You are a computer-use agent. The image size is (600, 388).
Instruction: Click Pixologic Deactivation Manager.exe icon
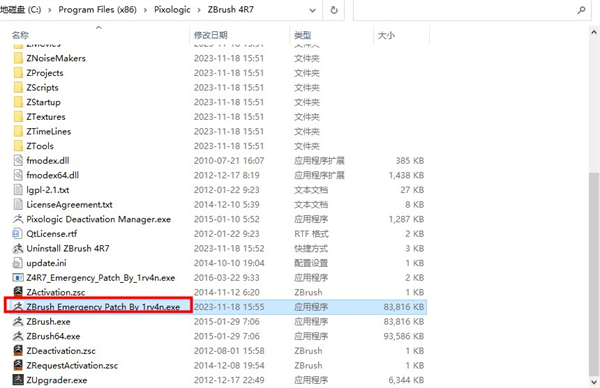[x=18, y=219]
